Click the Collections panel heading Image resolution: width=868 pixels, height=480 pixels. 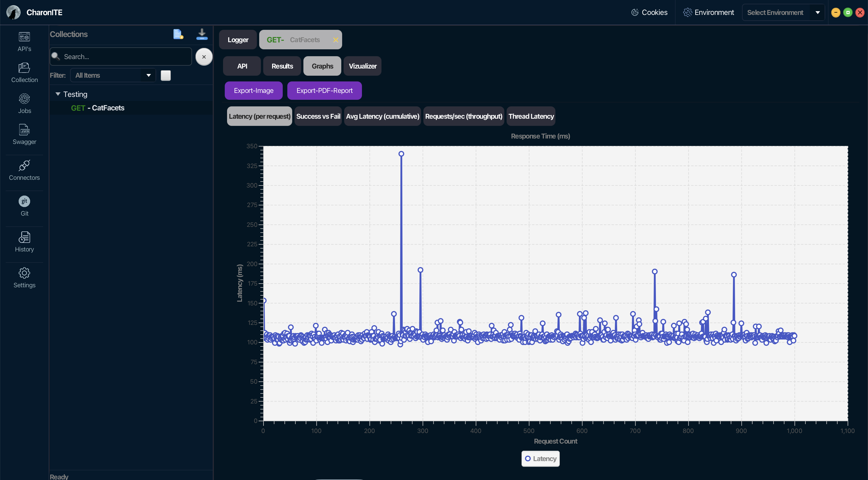[69, 34]
